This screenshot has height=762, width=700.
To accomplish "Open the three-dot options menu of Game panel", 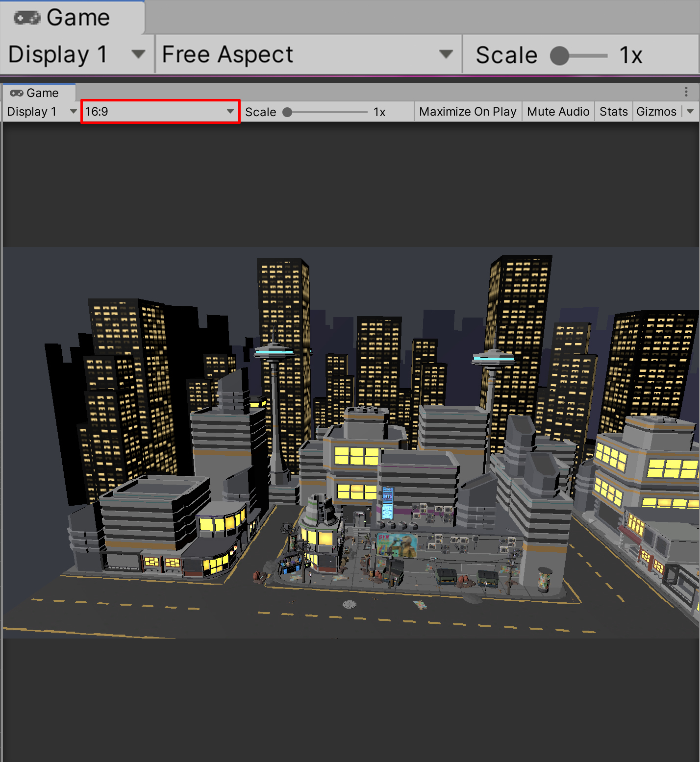I will [686, 92].
